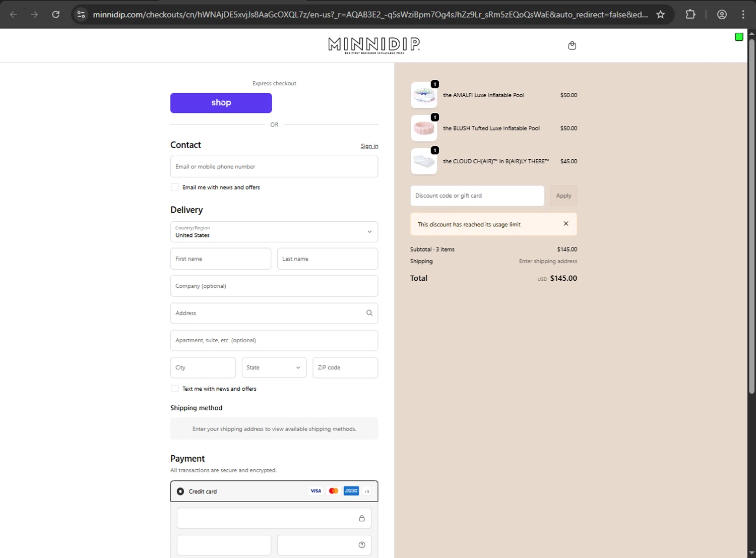Bookmark this page with the star icon
The image size is (756, 558).
(660, 15)
